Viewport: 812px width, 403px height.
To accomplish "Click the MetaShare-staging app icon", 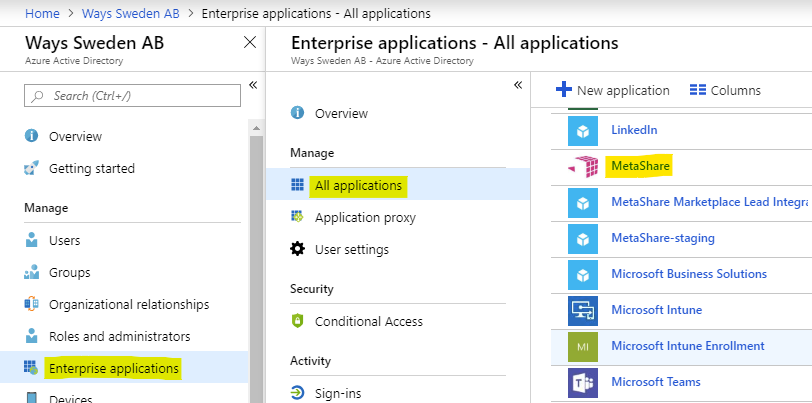I will [583, 239].
